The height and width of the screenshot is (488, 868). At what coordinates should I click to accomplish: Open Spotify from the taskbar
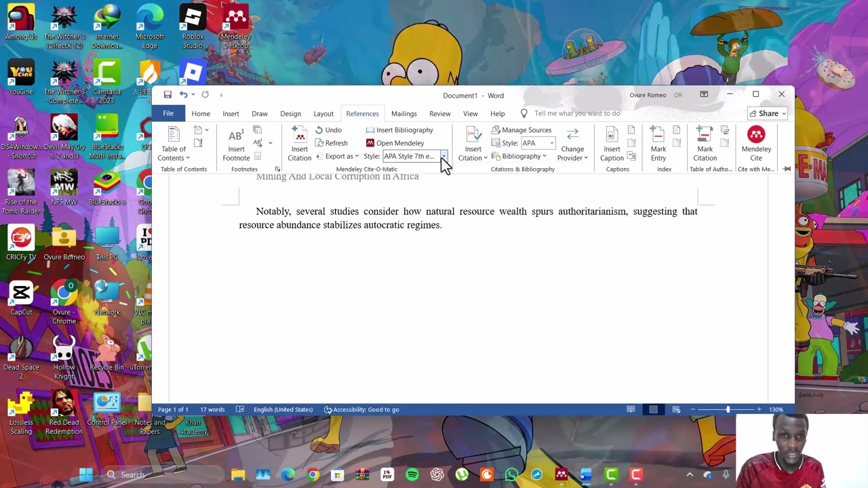point(412,474)
